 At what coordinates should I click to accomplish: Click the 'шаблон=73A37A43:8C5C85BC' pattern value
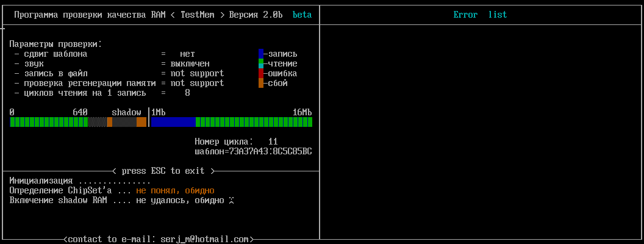point(254,151)
